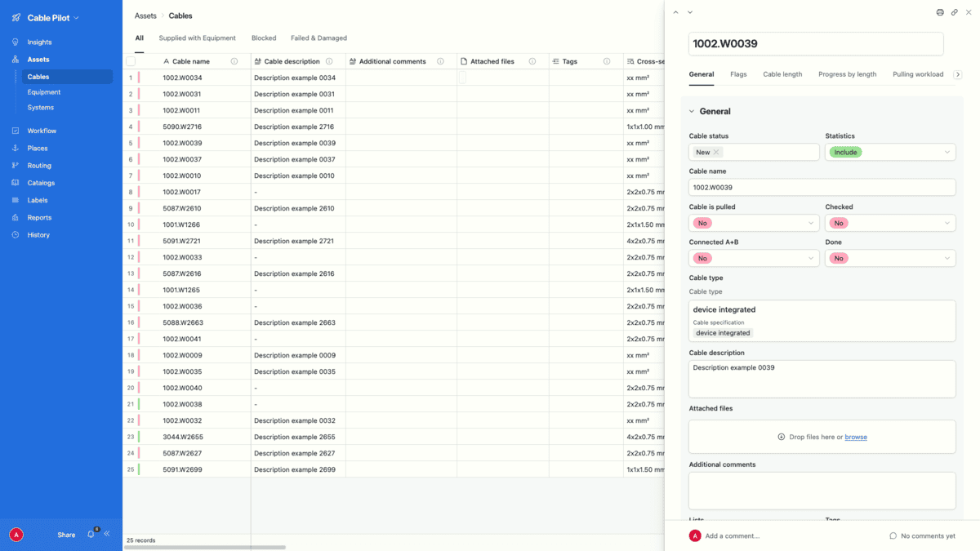Select the Failed & Damaged view tab

(318, 38)
